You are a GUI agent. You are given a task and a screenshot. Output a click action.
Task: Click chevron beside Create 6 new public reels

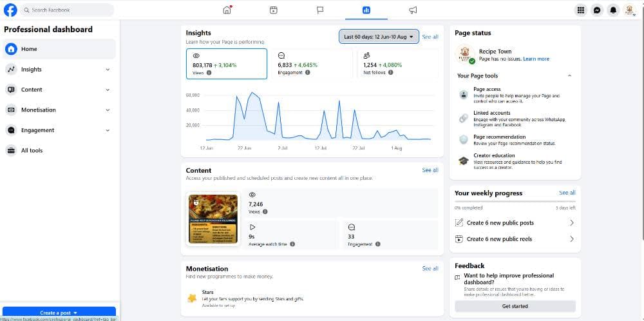pyautogui.click(x=572, y=238)
